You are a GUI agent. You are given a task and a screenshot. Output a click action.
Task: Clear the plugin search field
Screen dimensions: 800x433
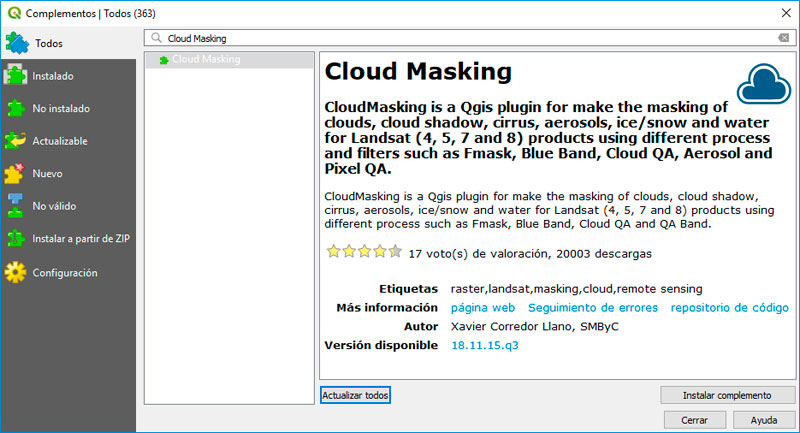(x=784, y=38)
